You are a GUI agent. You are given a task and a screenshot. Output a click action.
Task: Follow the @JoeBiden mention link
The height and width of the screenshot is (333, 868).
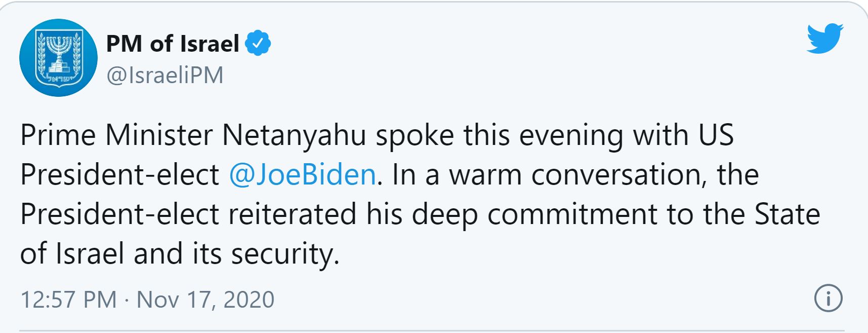(303, 175)
